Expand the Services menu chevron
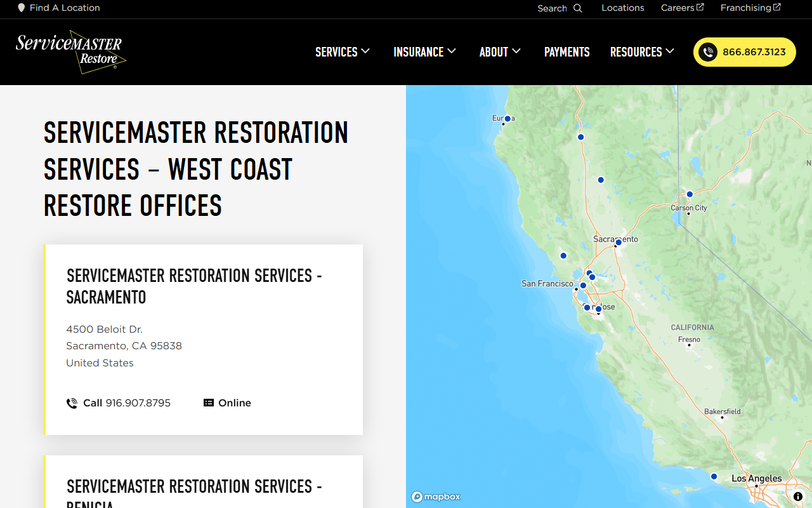This screenshot has width=812, height=508. (365, 51)
